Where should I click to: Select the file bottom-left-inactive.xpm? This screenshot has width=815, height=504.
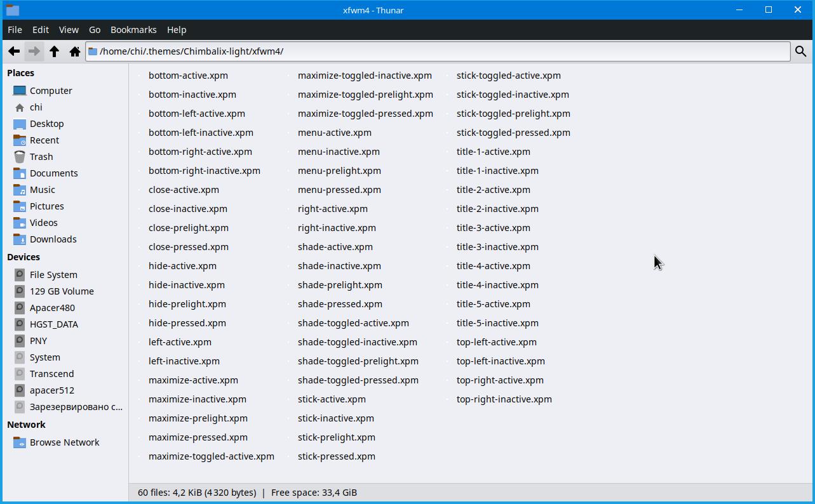coord(201,133)
